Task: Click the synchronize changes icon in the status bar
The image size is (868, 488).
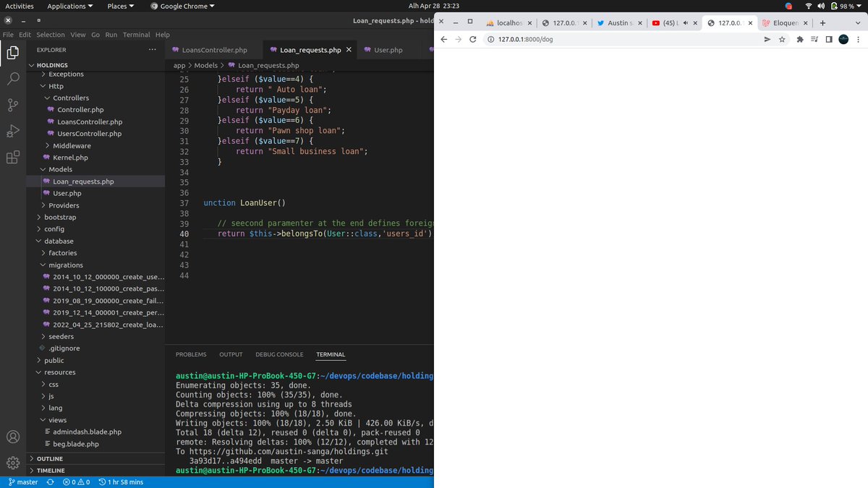Action: click(x=51, y=482)
